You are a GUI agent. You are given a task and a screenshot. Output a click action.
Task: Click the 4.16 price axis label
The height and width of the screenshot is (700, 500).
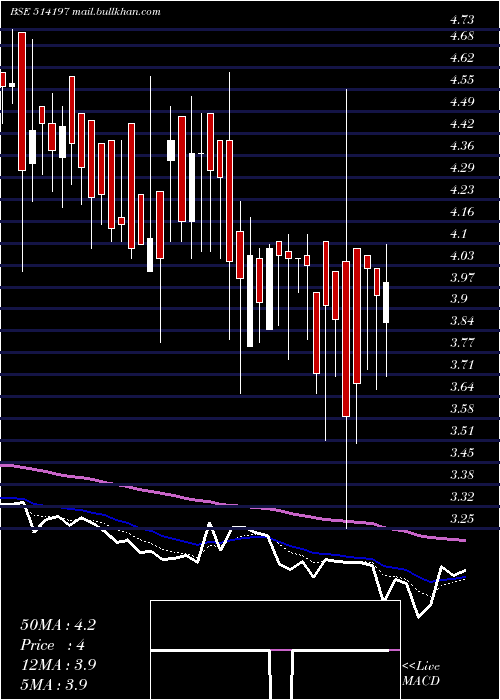(462, 212)
